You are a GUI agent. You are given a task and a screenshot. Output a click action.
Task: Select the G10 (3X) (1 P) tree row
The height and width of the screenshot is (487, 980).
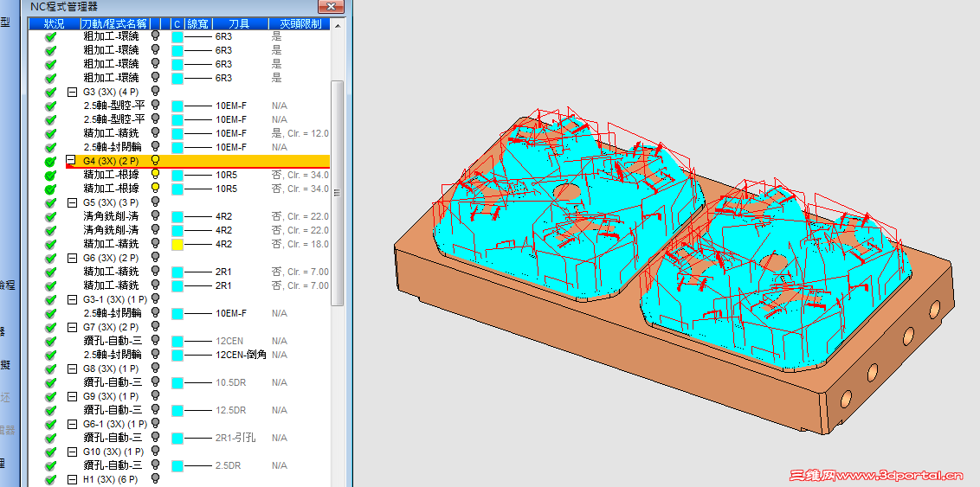coord(113,452)
